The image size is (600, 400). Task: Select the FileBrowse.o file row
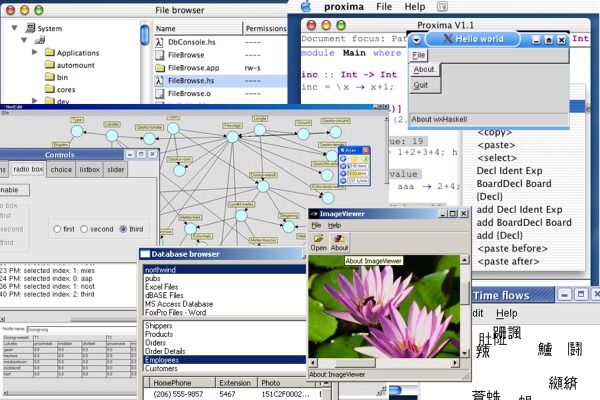(220, 93)
